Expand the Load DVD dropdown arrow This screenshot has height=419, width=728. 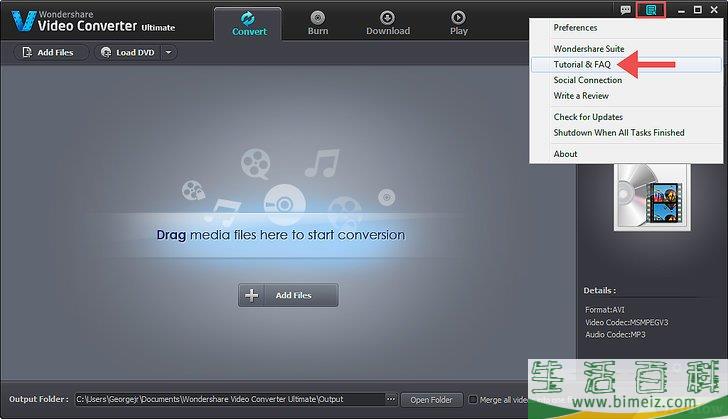tap(169, 52)
